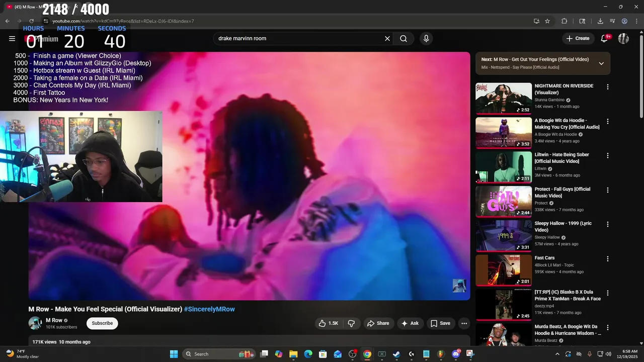Start voice search with microphone
The height and width of the screenshot is (362, 644).
pyautogui.click(x=426, y=39)
